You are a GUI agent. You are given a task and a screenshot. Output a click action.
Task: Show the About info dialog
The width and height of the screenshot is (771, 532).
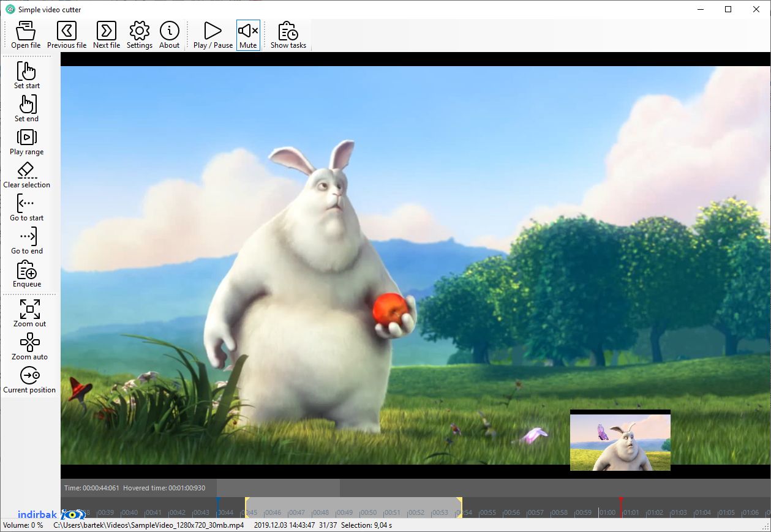coord(170,35)
